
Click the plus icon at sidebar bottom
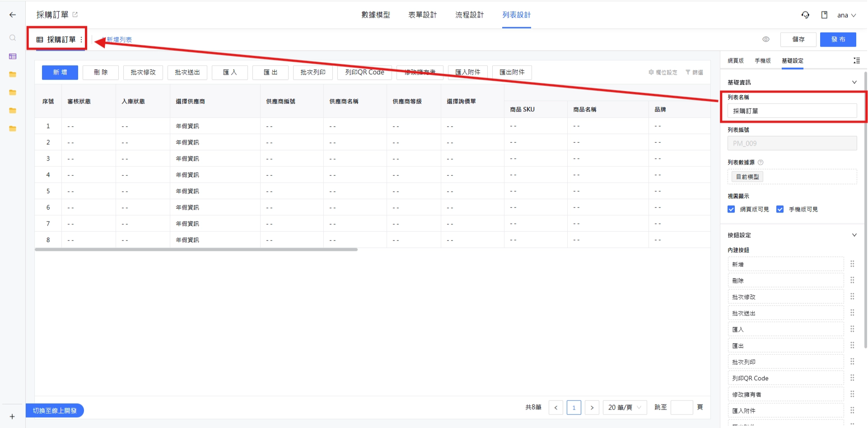pyautogui.click(x=12, y=417)
